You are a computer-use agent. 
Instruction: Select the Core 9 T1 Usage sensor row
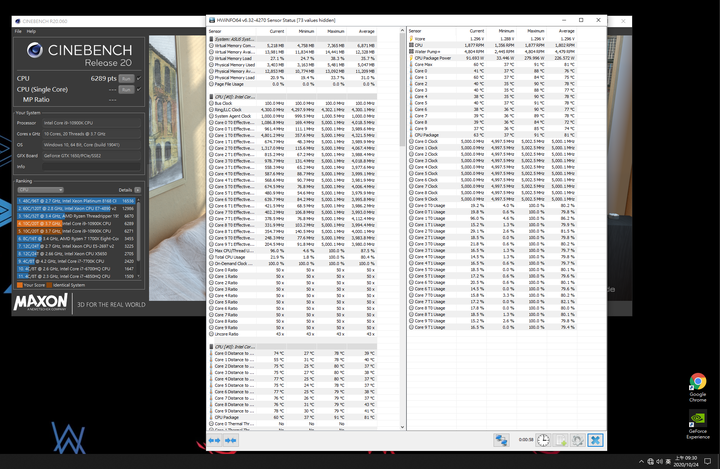coord(492,327)
